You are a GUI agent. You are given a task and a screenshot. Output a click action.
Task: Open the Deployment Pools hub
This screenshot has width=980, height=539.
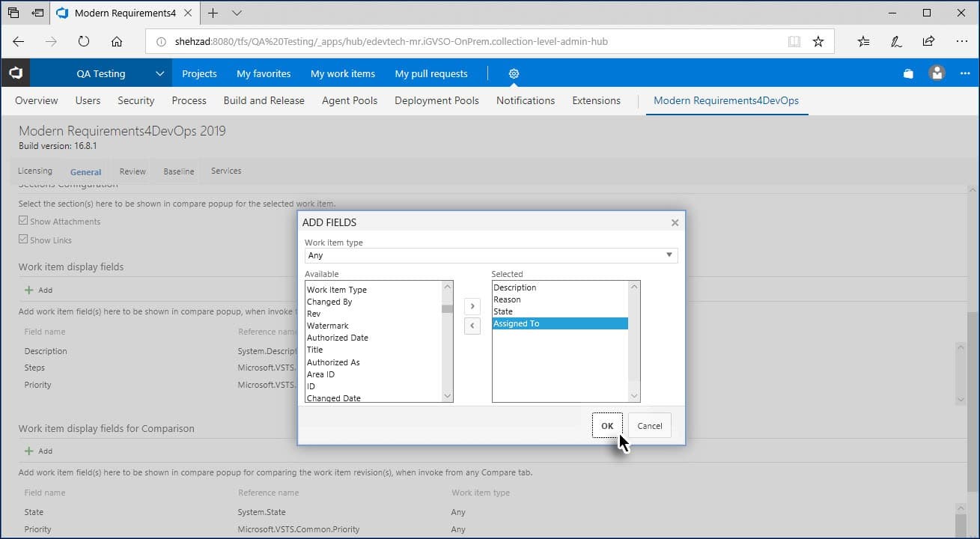click(x=436, y=100)
